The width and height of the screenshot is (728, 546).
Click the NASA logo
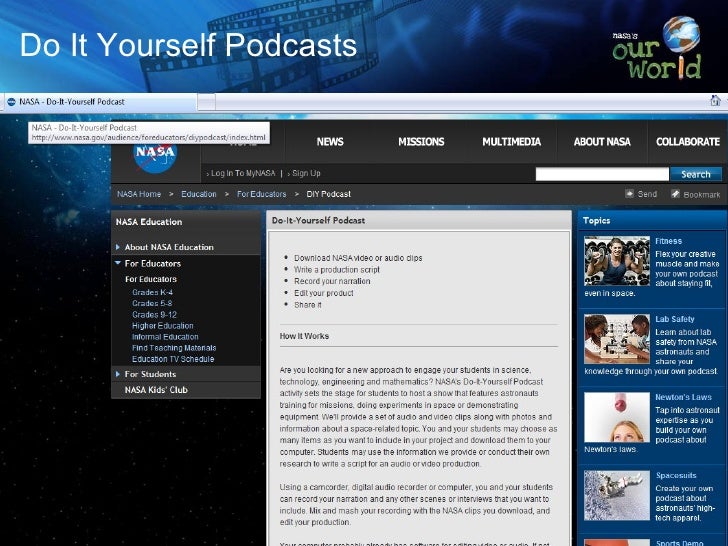(155, 158)
